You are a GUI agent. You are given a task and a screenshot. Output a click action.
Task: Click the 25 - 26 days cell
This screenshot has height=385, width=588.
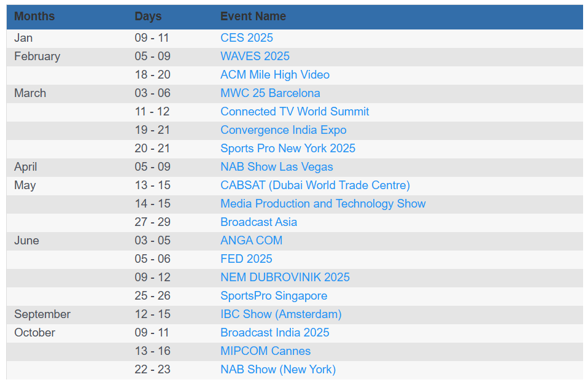[x=153, y=295]
